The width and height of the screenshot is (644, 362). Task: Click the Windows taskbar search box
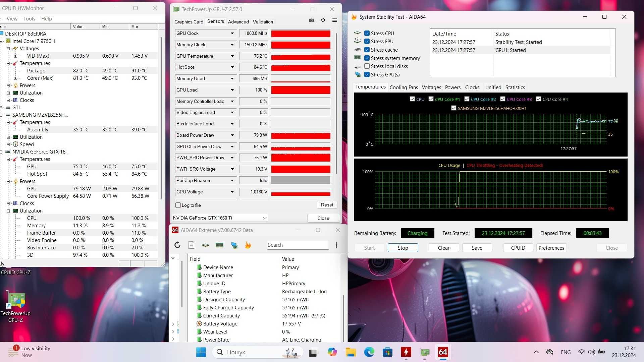(258, 352)
